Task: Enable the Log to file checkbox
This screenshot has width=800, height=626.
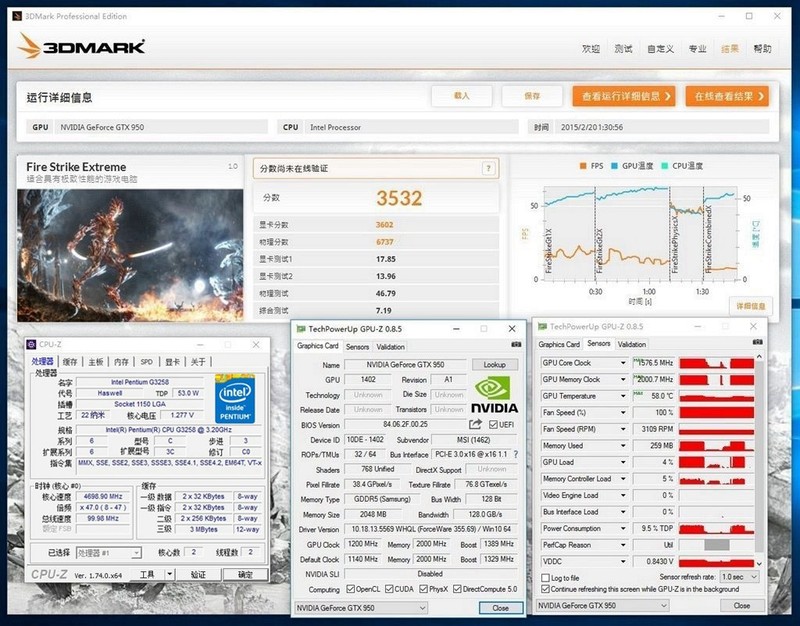Action: click(x=545, y=578)
